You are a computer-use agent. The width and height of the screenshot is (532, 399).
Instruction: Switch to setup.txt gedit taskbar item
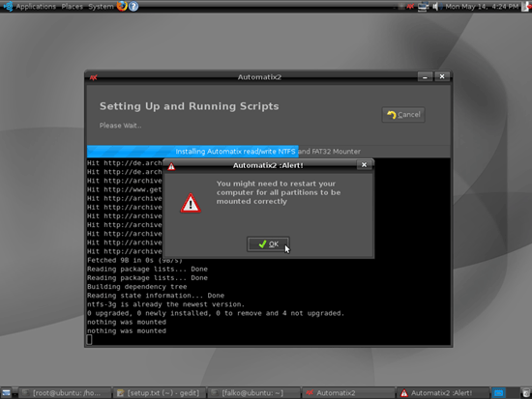(x=159, y=393)
